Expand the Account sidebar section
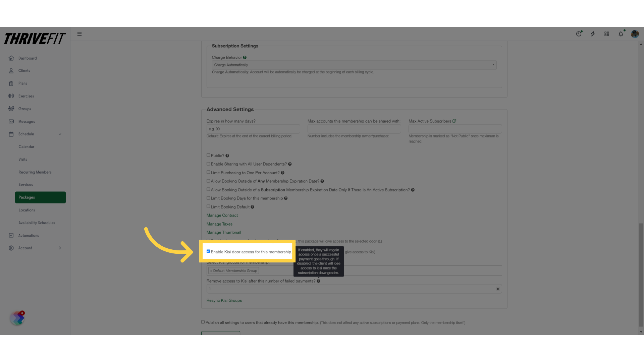The image size is (644, 362). coord(60,247)
